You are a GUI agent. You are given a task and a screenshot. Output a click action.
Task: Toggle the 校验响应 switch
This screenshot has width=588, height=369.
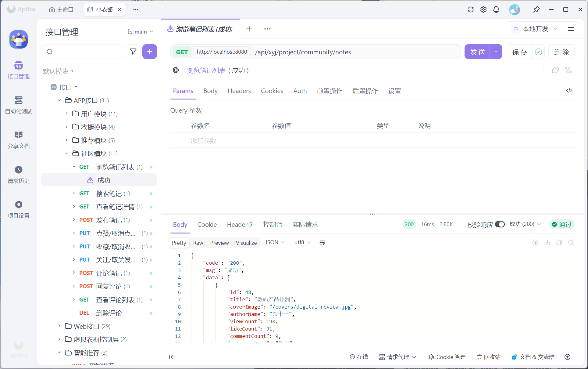500,224
